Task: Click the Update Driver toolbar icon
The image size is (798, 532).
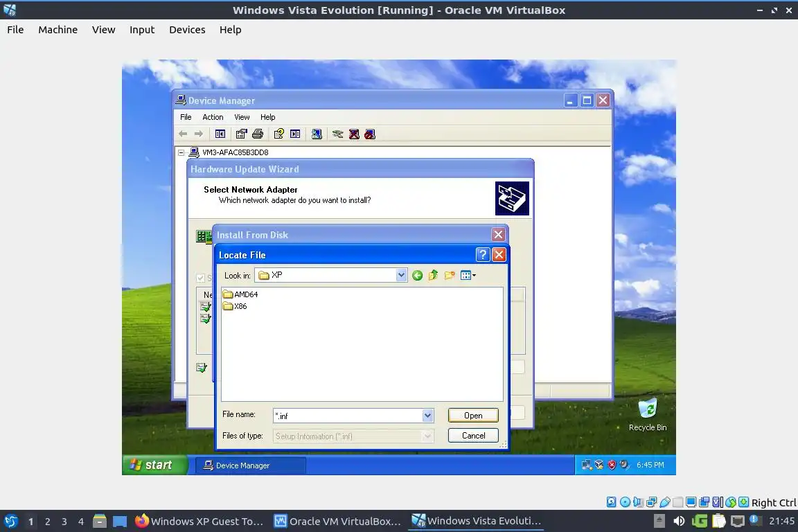Action: pos(337,134)
